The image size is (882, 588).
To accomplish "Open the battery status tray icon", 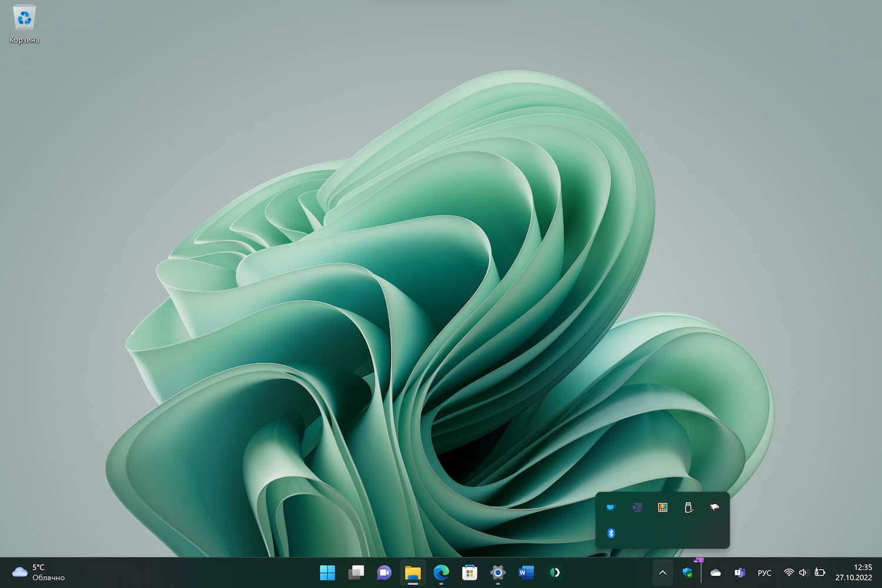I will [820, 572].
